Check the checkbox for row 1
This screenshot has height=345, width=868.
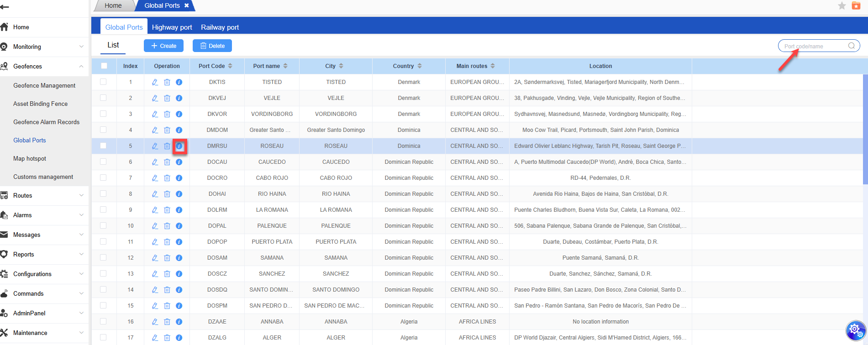coord(103,82)
